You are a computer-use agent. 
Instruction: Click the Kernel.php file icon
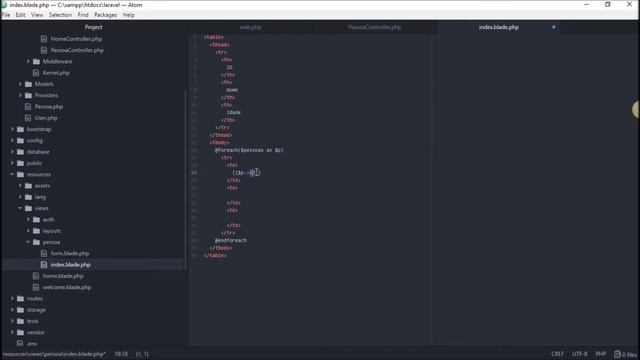click(x=36, y=73)
